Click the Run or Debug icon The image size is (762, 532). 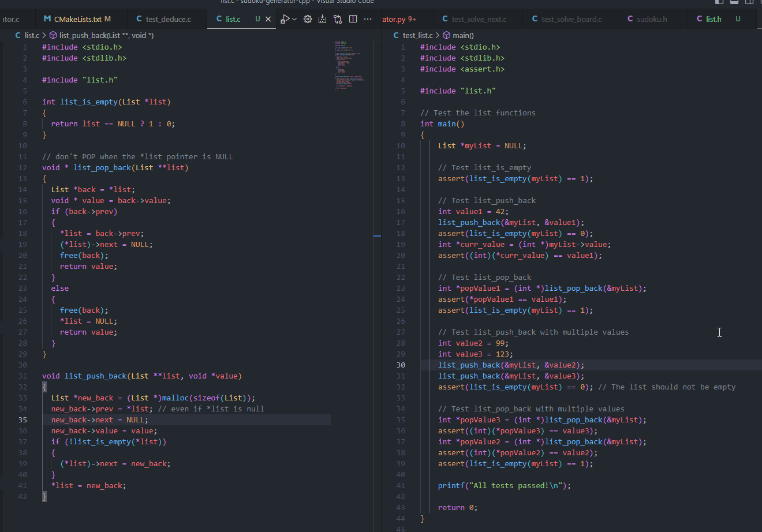pos(285,19)
